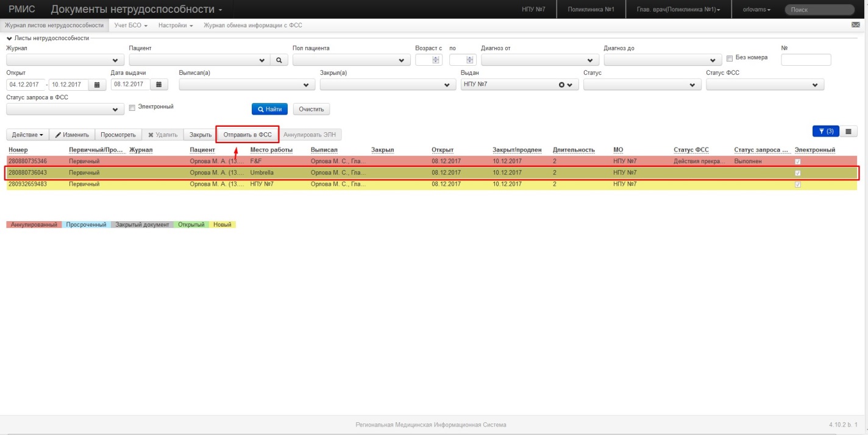Screen dimensions: 868x435
Task: Open the Учет БСО menu
Action: tap(131, 26)
